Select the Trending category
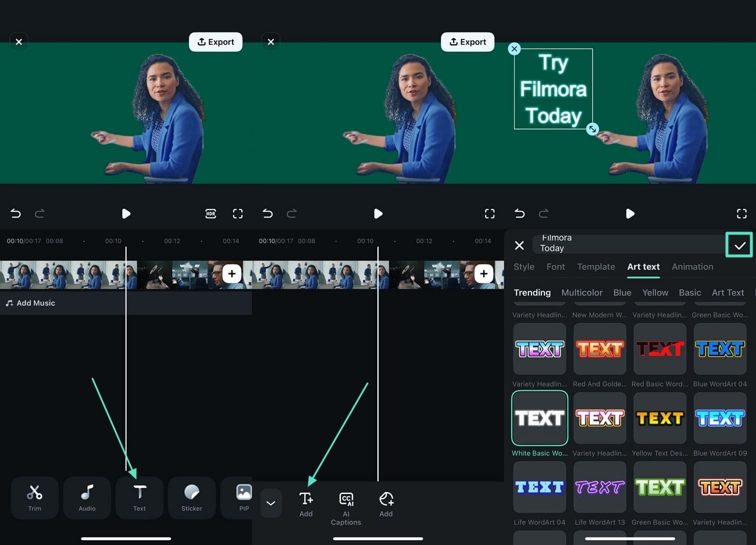Viewport: 756px width, 545px height. click(x=532, y=293)
